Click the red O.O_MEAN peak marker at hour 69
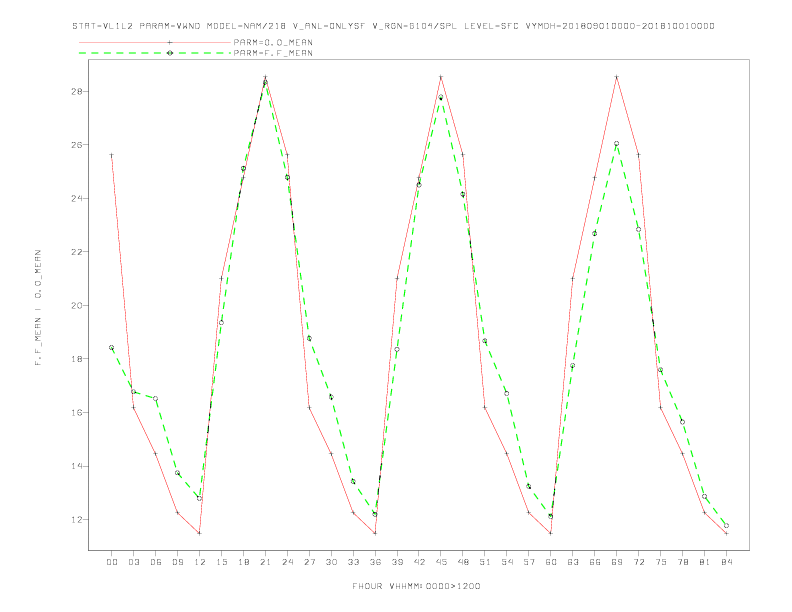The width and height of the screenshot is (792, 612). [x=617, y=77]
